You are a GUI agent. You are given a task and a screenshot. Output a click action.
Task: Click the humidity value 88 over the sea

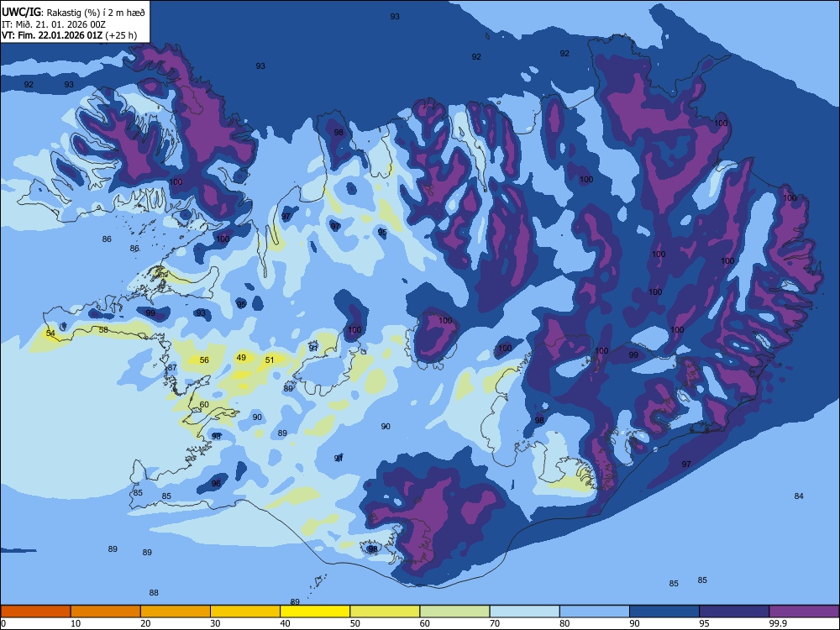coord(154,592)
